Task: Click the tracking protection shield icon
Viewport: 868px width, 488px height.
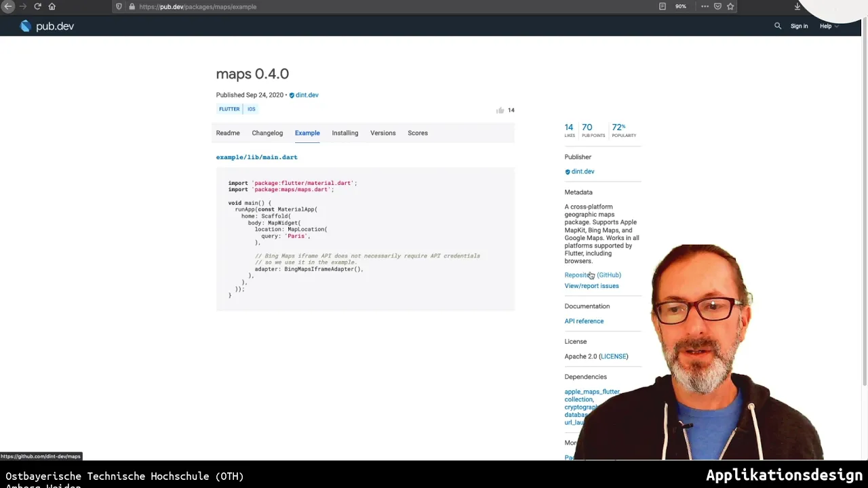Action: tap(119, 6)
